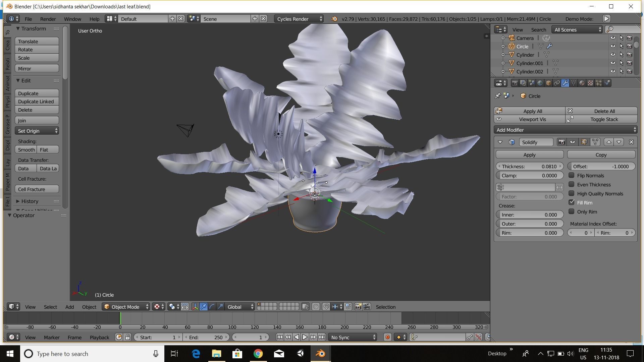Open the Constraints properties tab
644x362 pixels.
tap(556, 83)
